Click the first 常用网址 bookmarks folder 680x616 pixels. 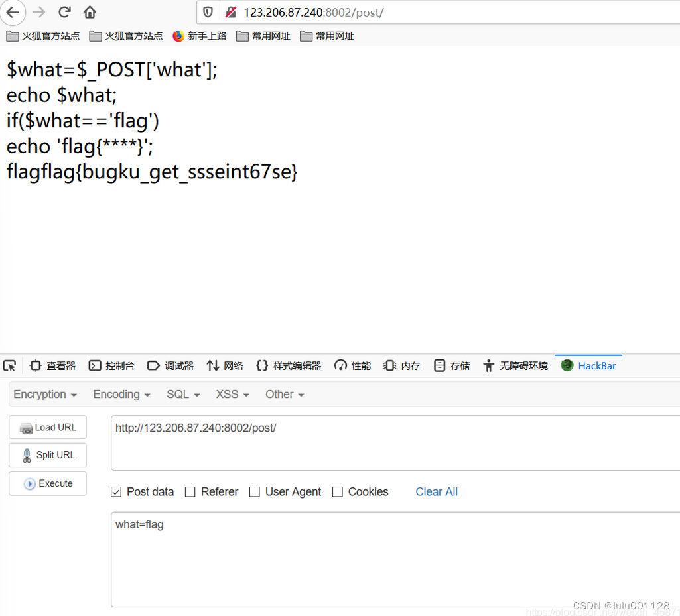242,36
